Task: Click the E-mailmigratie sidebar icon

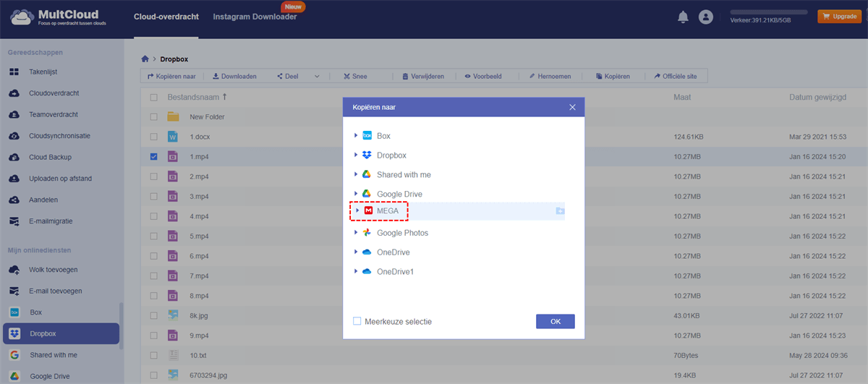Action: click(x=14, y=221)
